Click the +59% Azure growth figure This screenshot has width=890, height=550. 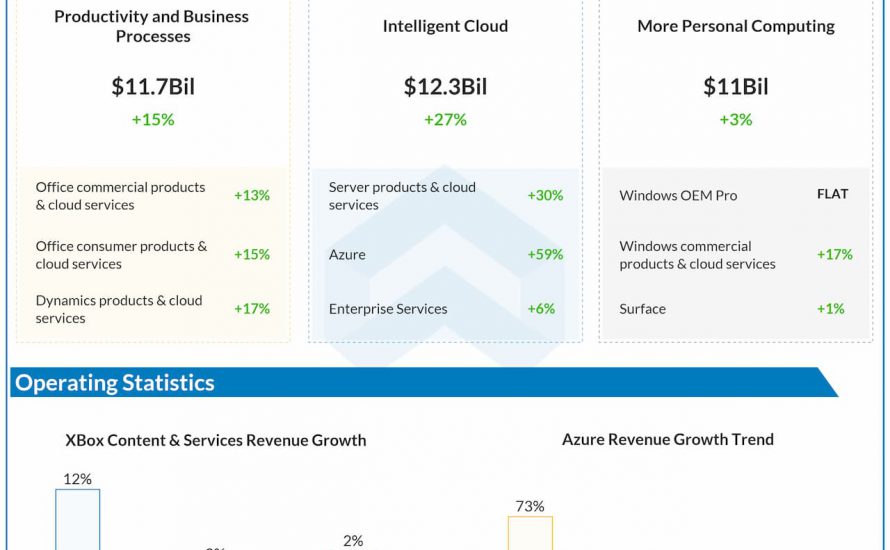pyautogui.click(x=545, y=255)
